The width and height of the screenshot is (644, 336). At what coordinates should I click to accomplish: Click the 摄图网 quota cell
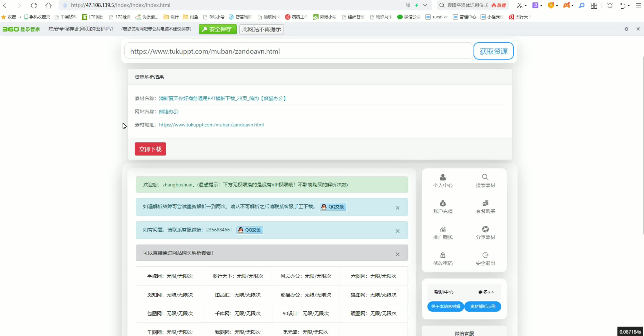374,295
